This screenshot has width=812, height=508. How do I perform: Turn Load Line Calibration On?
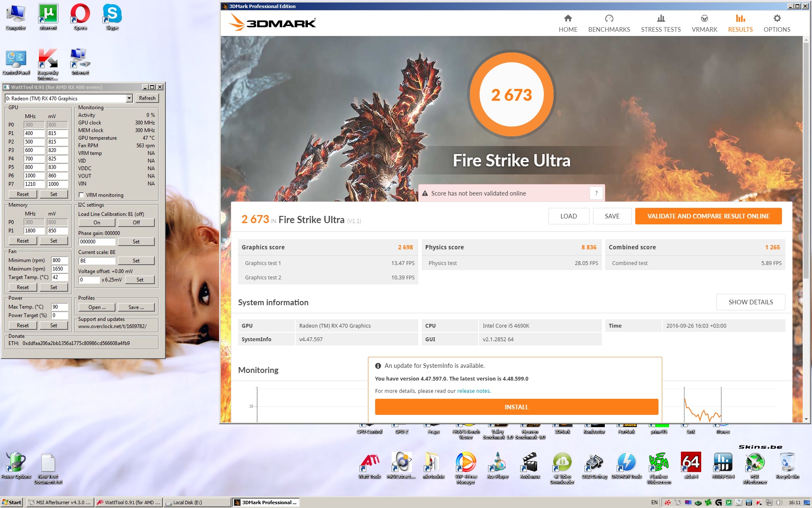click(x=97, y=223)
